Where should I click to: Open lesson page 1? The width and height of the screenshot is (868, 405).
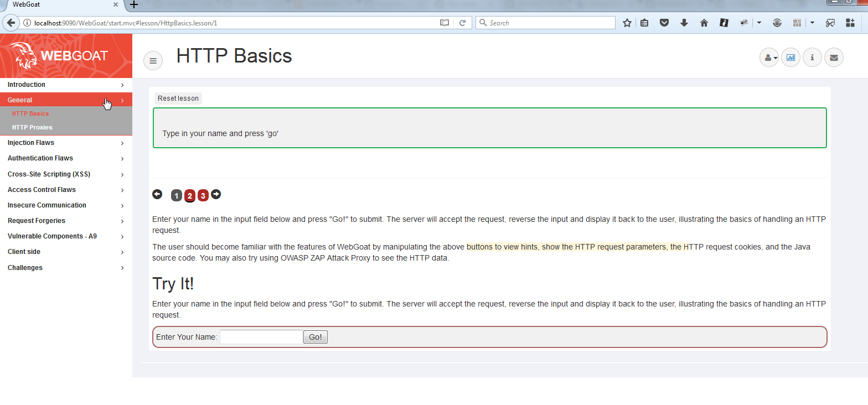coord(177,196)
